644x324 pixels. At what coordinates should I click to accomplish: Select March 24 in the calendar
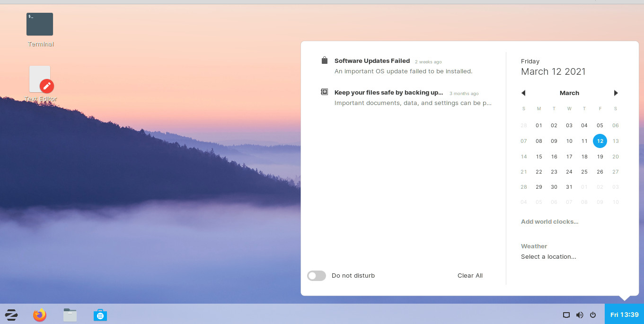tap(569, 172)
